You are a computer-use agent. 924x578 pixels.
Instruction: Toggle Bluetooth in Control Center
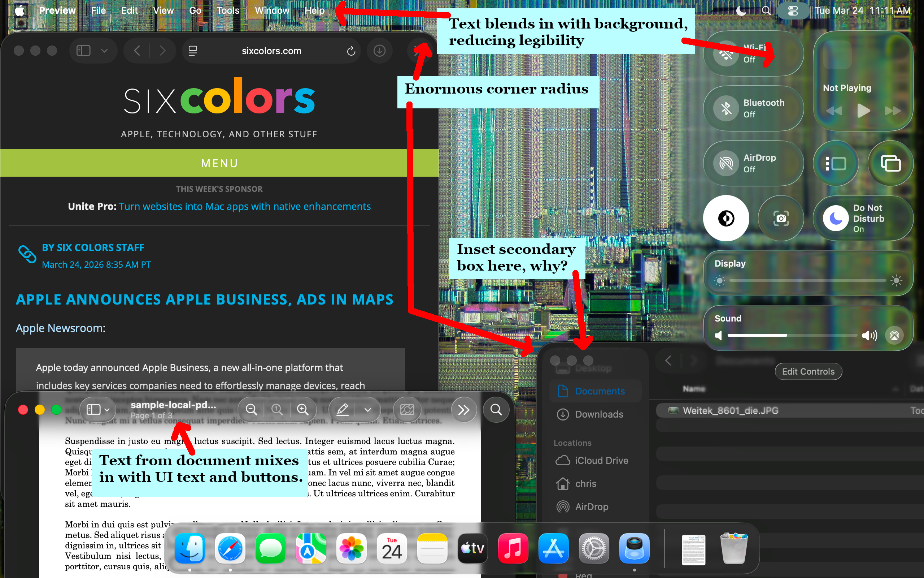[726, 109]
